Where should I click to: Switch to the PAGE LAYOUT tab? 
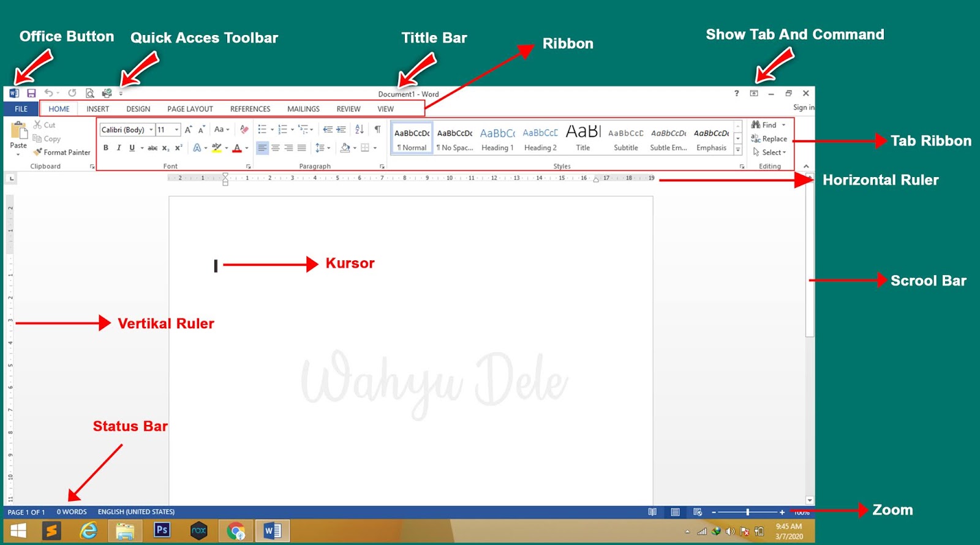(x=190, y=109)
